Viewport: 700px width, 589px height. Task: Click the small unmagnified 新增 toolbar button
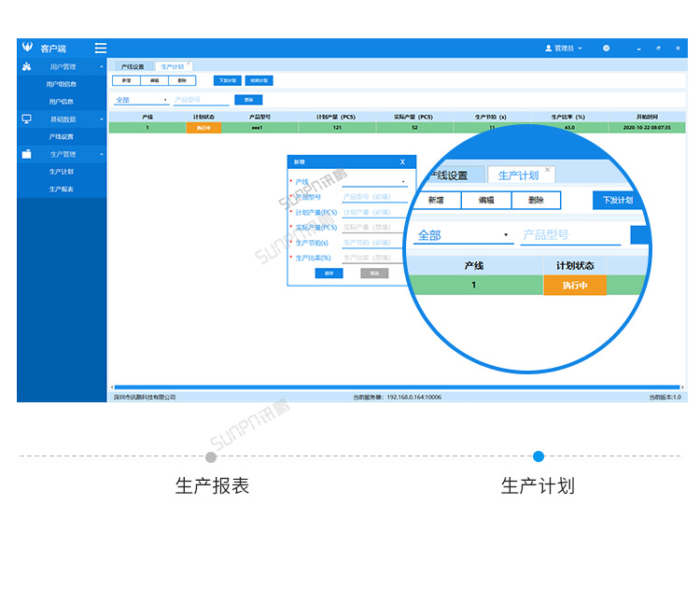126,80
